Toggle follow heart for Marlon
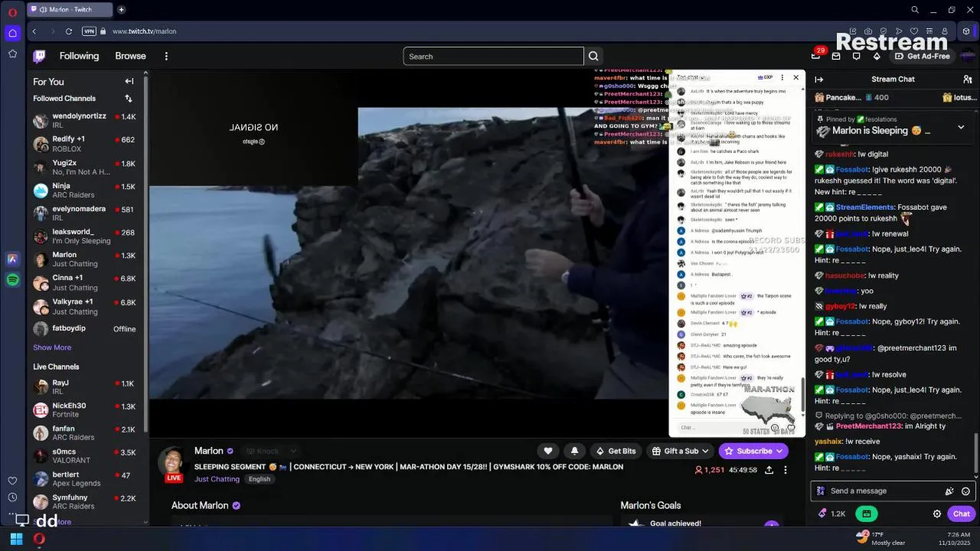This screenshot has height=551, width=980. coord(548,451)
